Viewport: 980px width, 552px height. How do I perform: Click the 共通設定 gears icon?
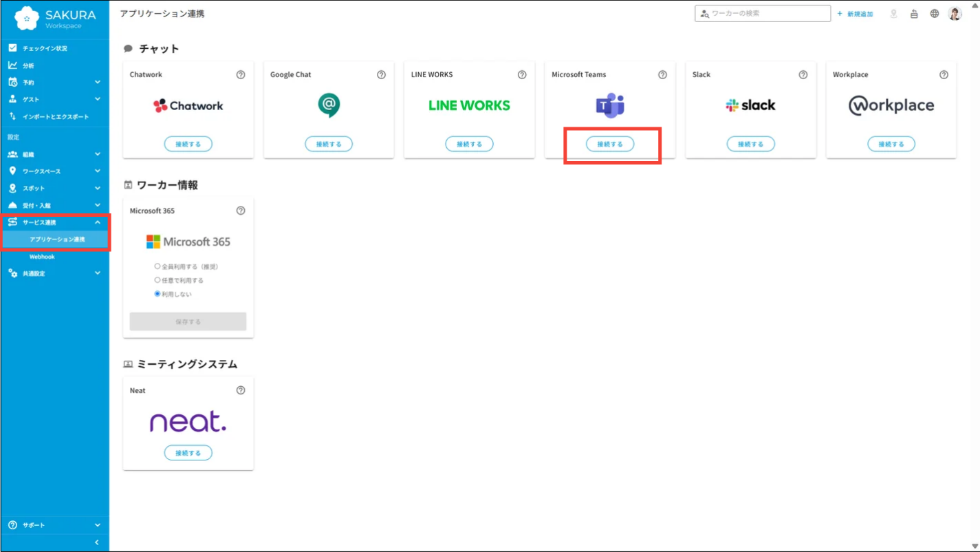12,273
